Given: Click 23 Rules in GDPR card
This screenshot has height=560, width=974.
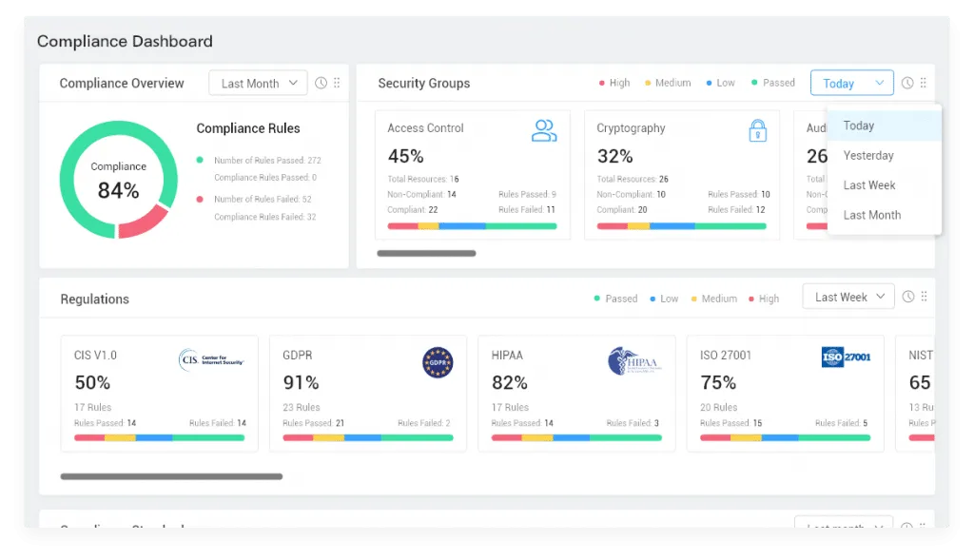Looking at the screenshot, I should tap(302, 407).
